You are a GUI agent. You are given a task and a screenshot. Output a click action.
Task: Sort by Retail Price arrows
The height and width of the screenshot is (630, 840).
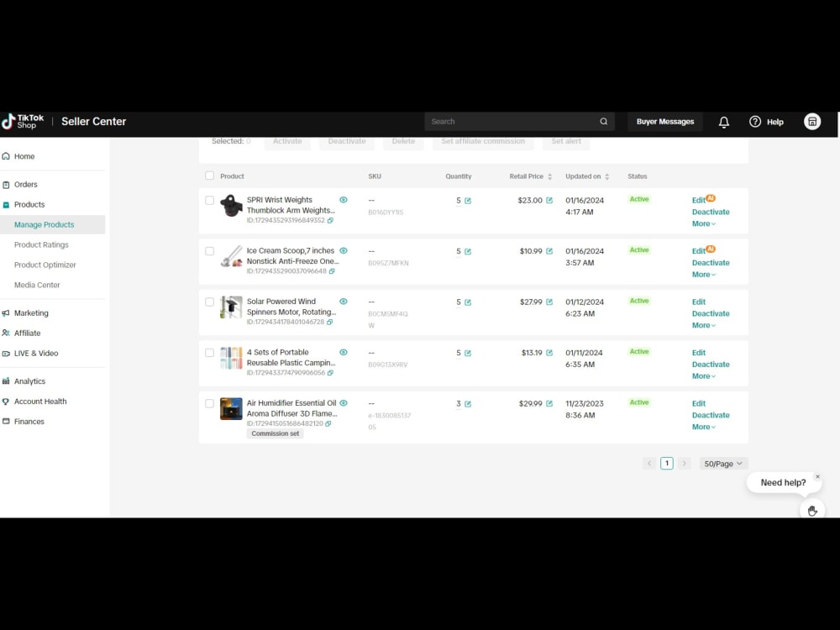549,176
